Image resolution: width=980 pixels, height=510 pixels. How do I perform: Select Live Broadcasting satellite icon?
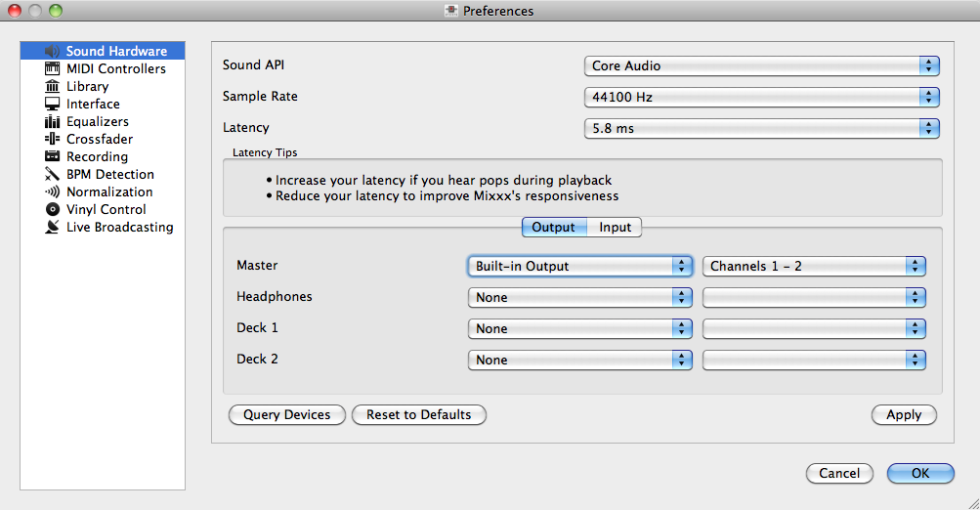click(53, 228)
